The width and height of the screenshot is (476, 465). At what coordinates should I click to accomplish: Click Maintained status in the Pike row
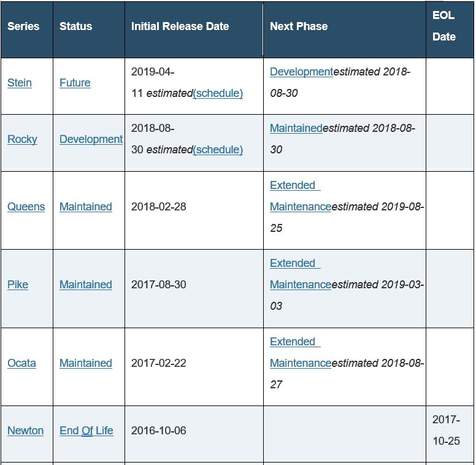(86, 285)
